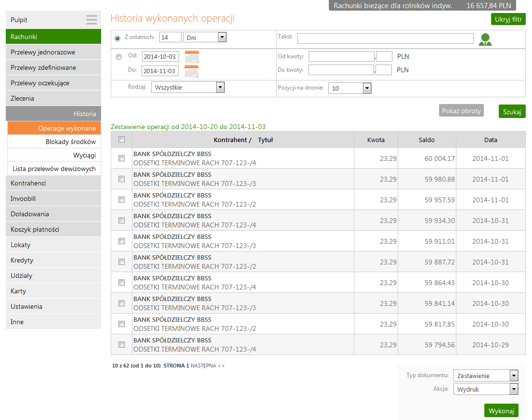Open calendar picker for Od date
Viewport: 532px width, 420px height.
[x=192, y=57]
